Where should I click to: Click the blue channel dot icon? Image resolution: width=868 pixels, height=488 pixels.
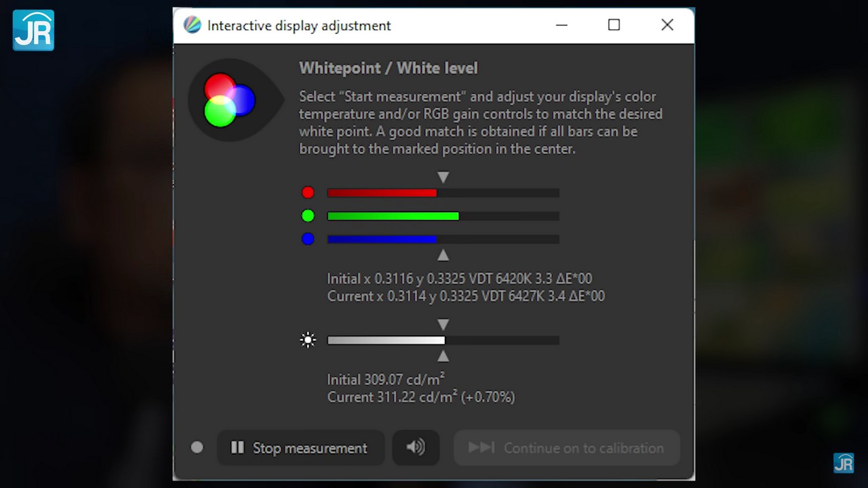coord(308,239)
